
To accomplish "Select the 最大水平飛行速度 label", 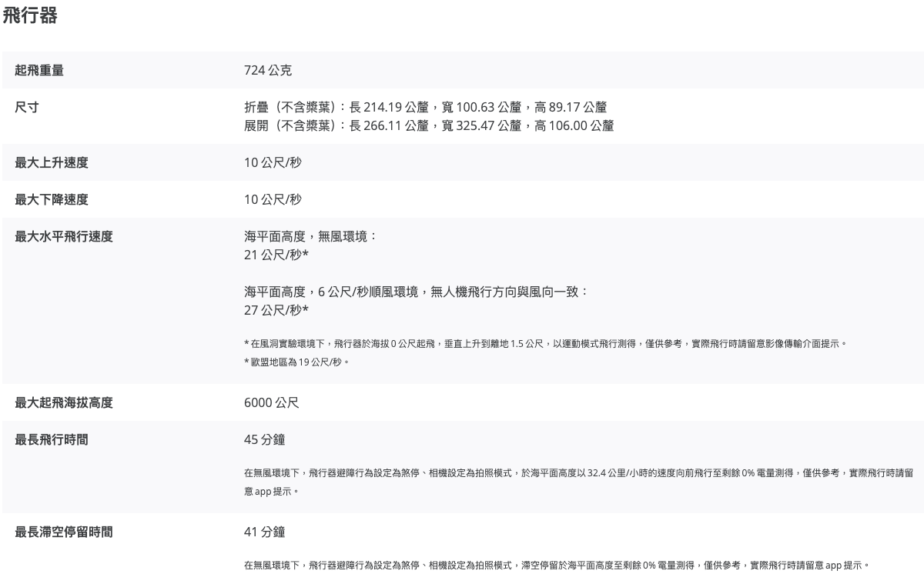I will point(64,236).
